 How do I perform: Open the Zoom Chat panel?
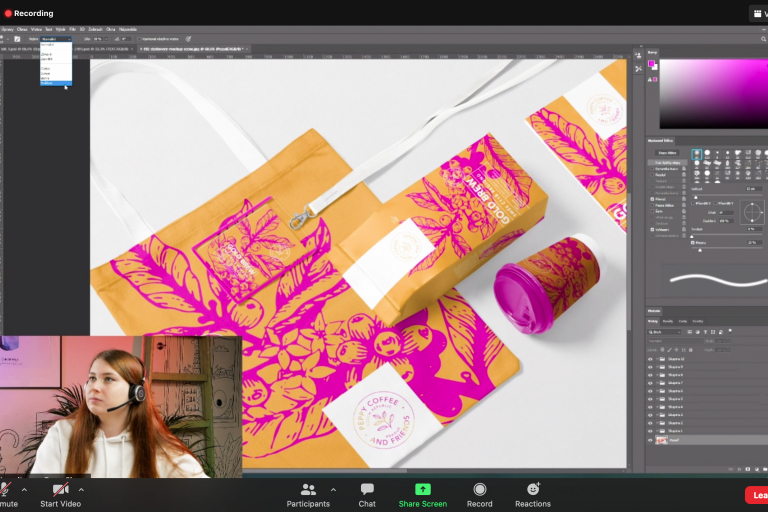367,494
